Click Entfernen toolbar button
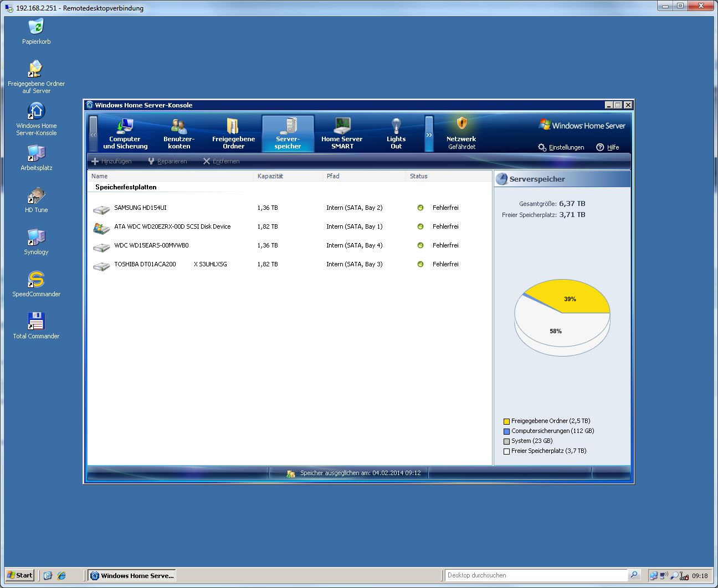 point(221,161)
